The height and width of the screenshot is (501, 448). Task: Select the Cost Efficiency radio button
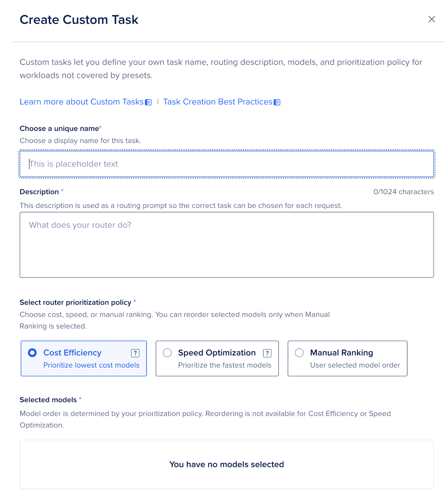[x=32, y=353]
